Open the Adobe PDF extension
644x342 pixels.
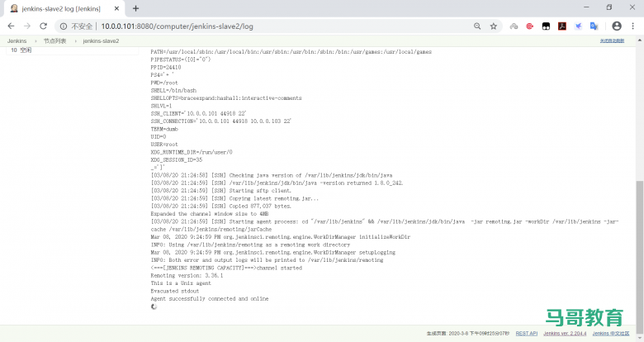click(x=562, y=26)
